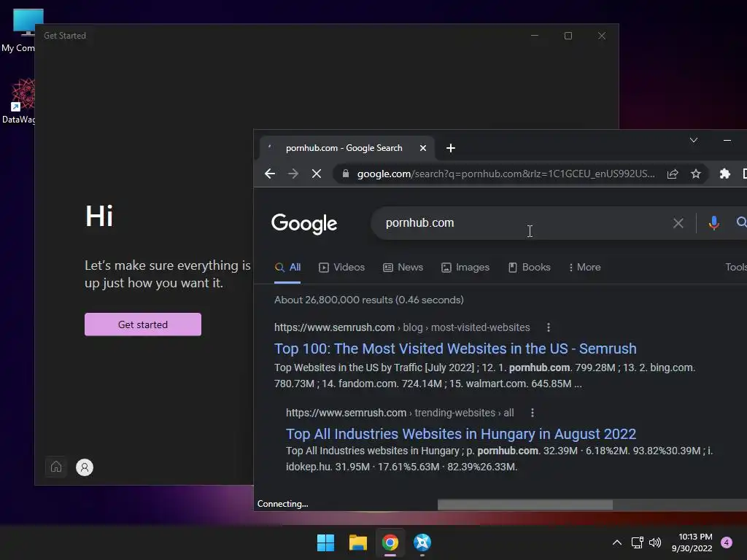Screen dimensions: 747x560
Task: Open Chrome extensions puzzle icon
Action: pos(724,174)
